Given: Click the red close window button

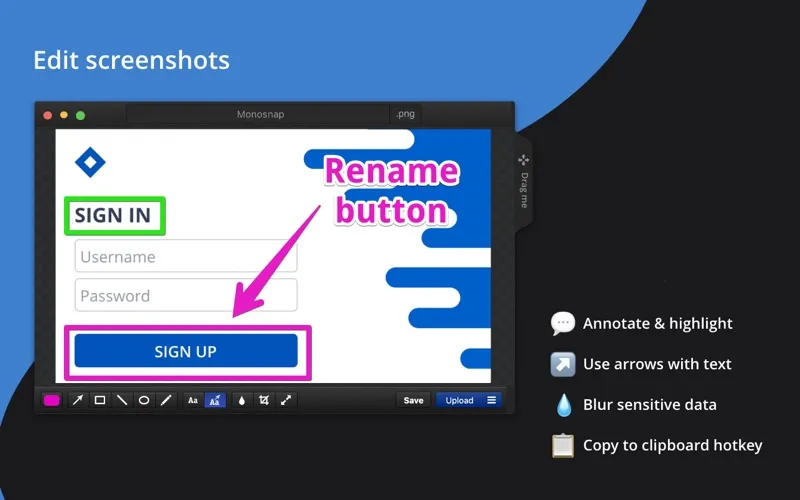Looking at the screenshot, I should coord(48,115).
